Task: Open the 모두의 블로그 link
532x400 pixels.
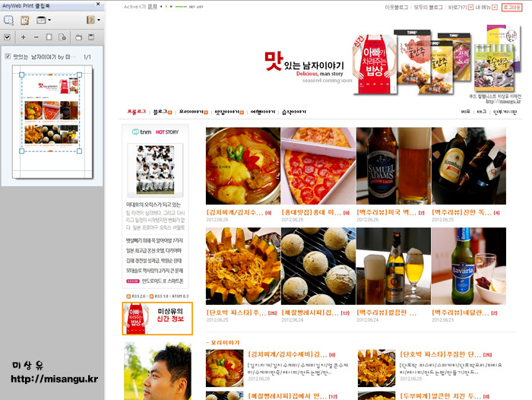Action: (428, 7)
